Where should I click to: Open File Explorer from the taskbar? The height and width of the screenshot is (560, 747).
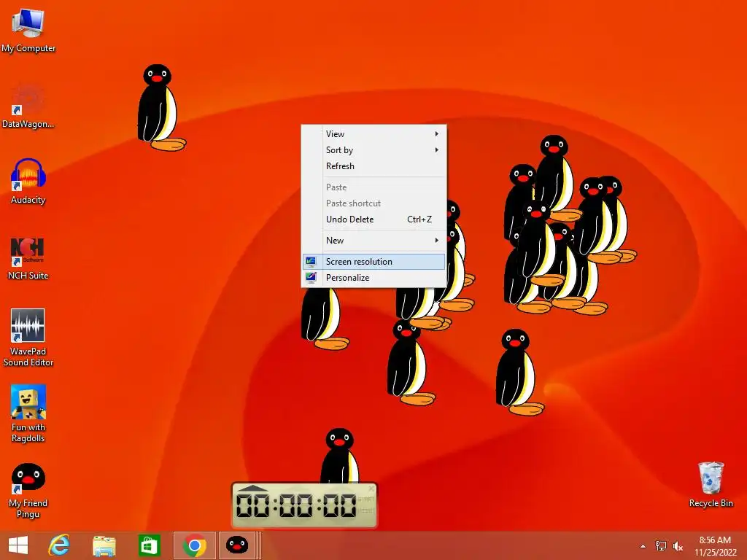pyautogui.click(x=104, y=545)
